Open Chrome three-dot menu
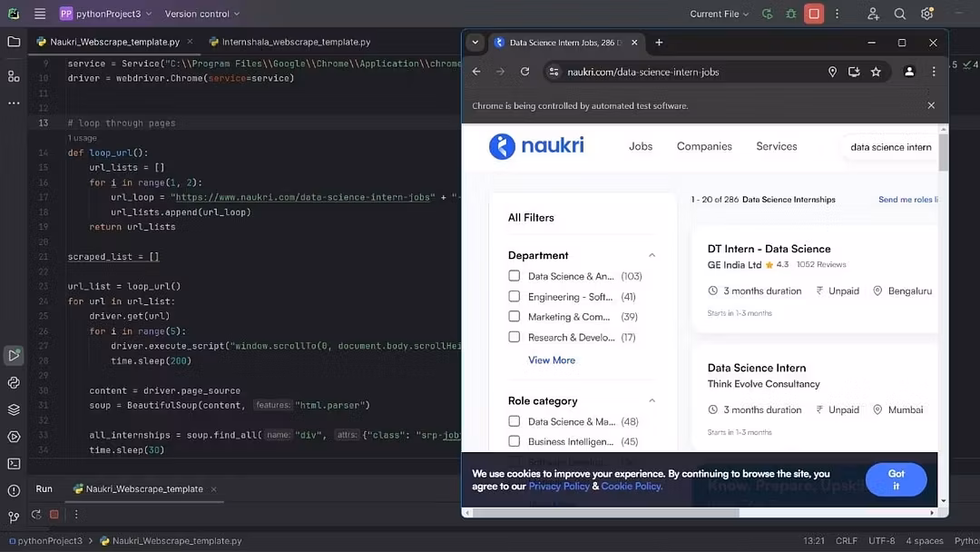Image resolution: width=980 pixels, height=552 pixels. [934, 72]
